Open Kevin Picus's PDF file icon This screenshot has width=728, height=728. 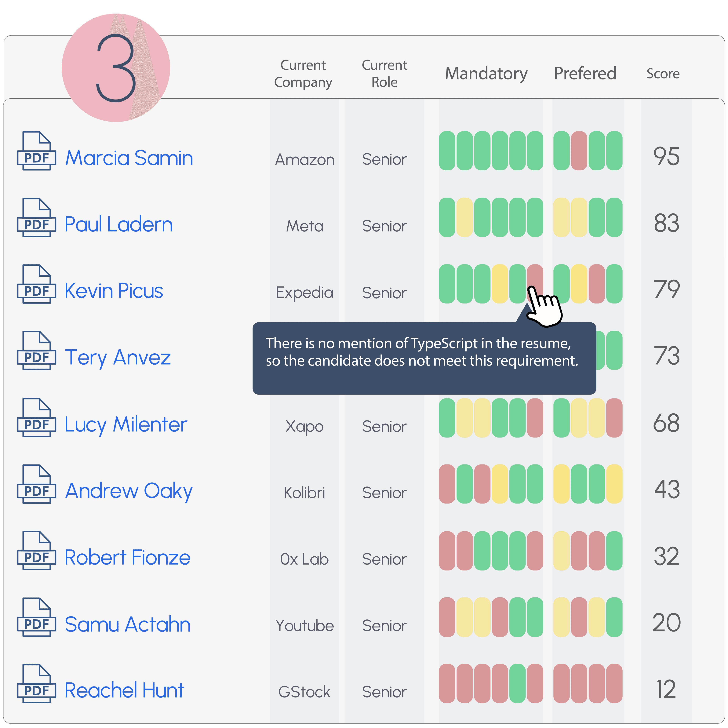click(x=36, y=284)
